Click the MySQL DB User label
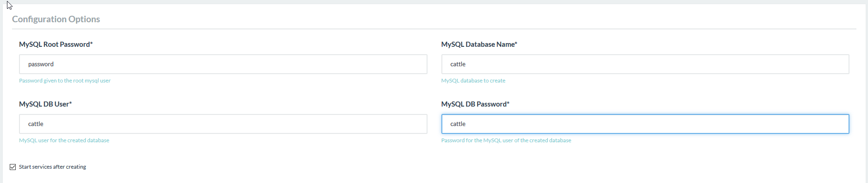This screenshot has width=868, height=183. coord(45,104)
